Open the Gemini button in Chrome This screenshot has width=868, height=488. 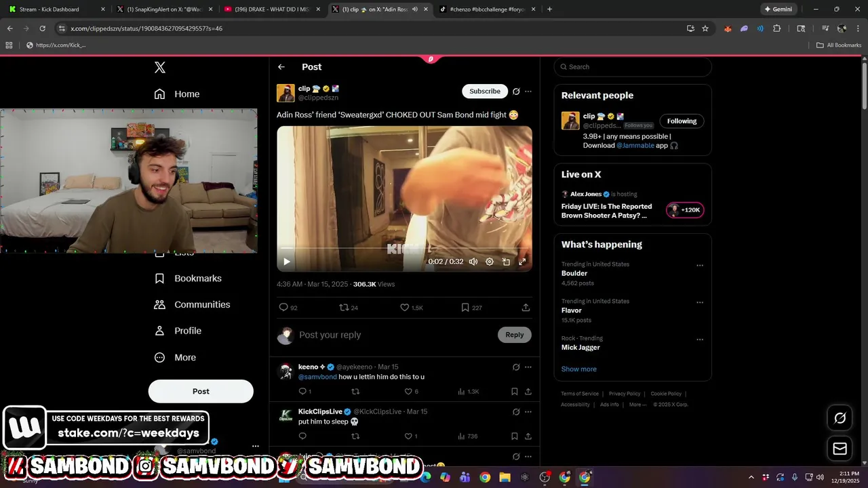coord(778,9)
